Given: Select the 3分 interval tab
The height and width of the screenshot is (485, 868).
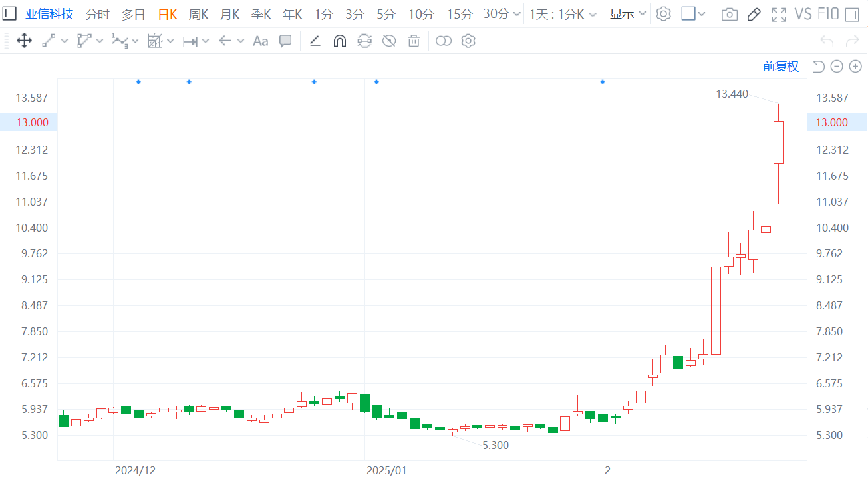Looking at the screenshot, I should pos(355,13).
